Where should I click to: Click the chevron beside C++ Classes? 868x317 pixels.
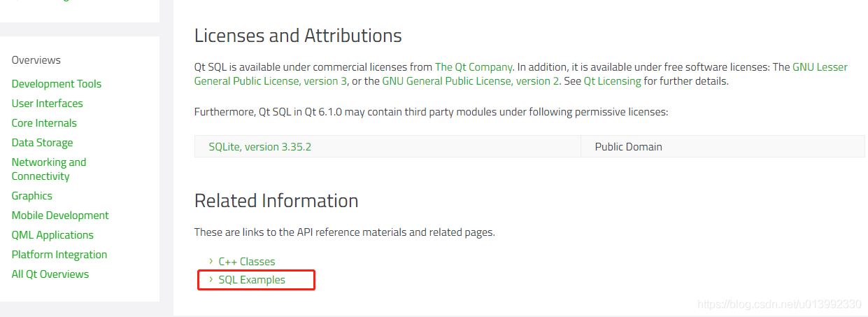coord(211,261)
